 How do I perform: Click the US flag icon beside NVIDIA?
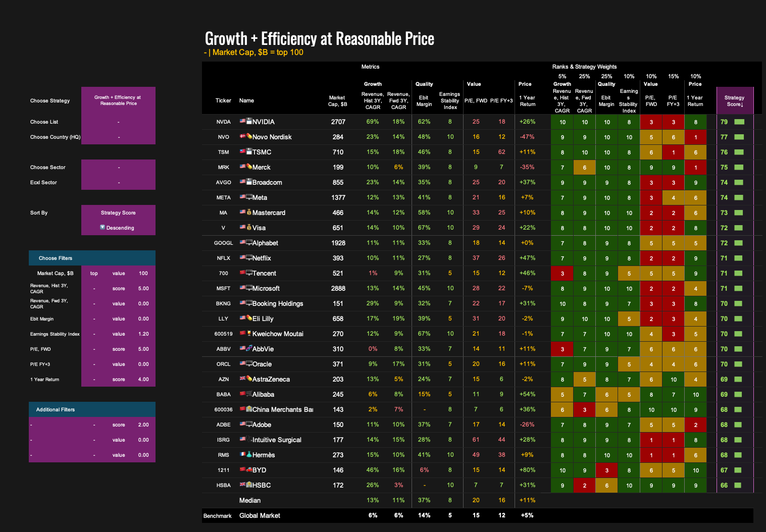[x=242, y=121]
